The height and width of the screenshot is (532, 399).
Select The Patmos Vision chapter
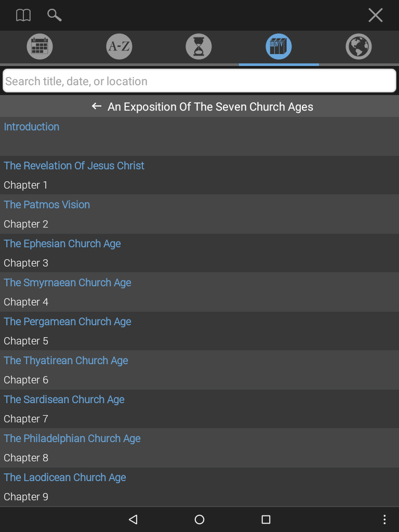(199, 214)
